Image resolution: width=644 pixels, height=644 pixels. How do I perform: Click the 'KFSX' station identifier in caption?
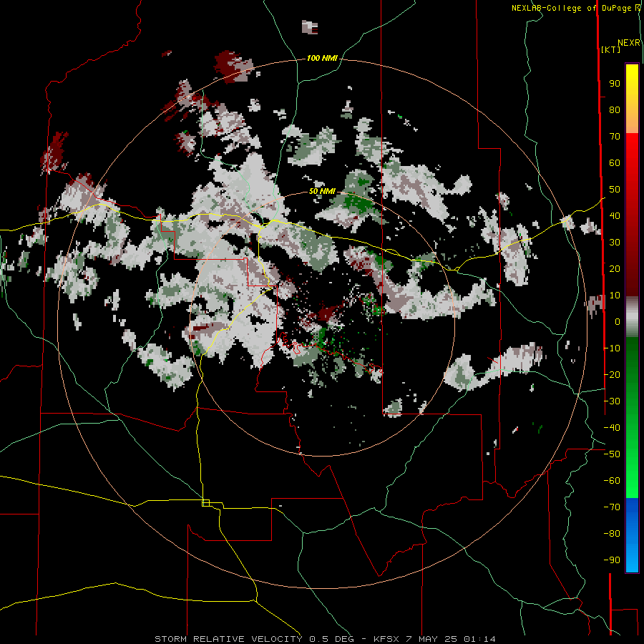click(x=386, y=639)
